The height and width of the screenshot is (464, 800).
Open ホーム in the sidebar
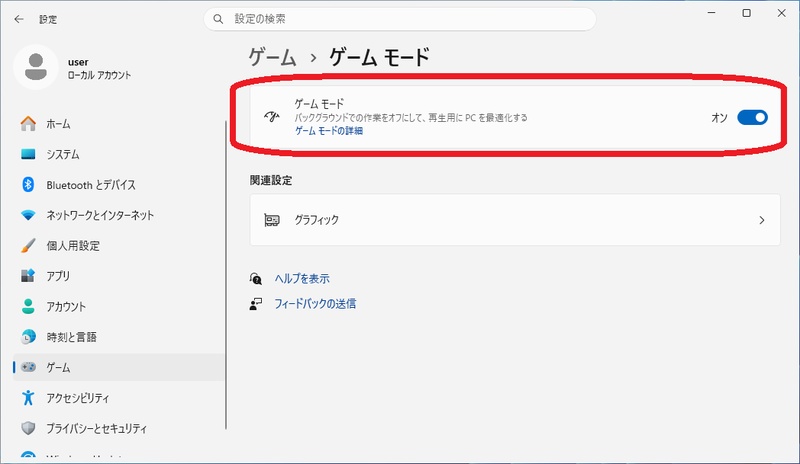[x=119, y=124]
